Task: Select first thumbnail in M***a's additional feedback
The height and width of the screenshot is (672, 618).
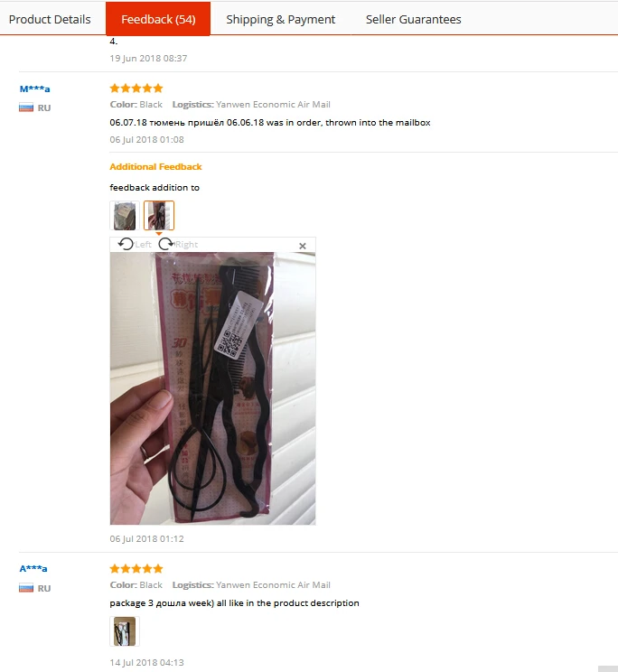Action: point(125,216)
